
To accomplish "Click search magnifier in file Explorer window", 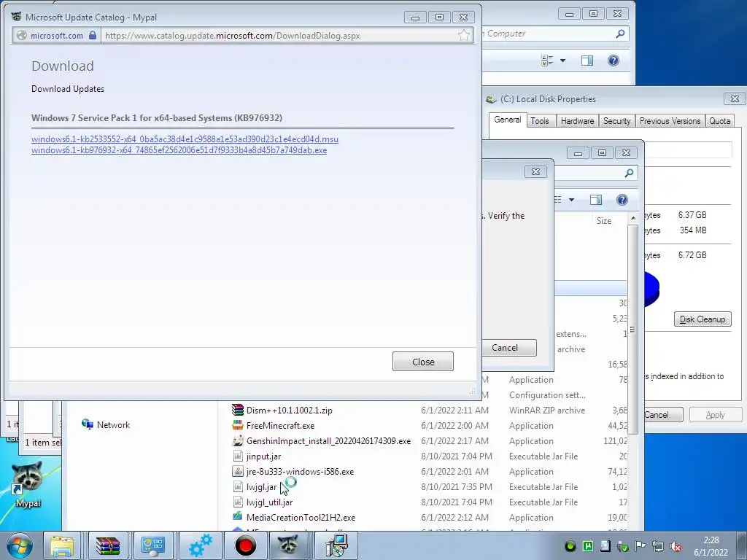I will click(629, 174).
